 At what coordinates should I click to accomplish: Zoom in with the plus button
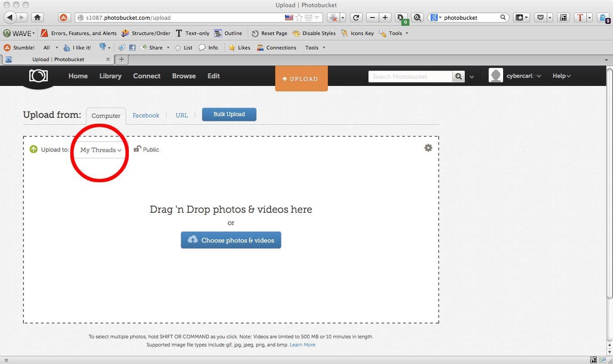tap(385, 18)
